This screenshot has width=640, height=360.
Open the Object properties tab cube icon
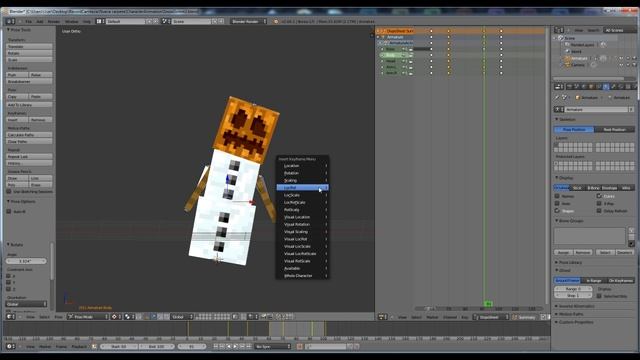[591, 87]
